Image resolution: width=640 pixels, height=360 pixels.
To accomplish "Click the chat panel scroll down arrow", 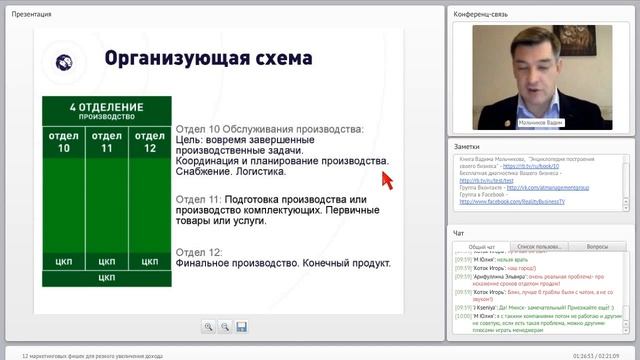I will click(x=626, y=331).
